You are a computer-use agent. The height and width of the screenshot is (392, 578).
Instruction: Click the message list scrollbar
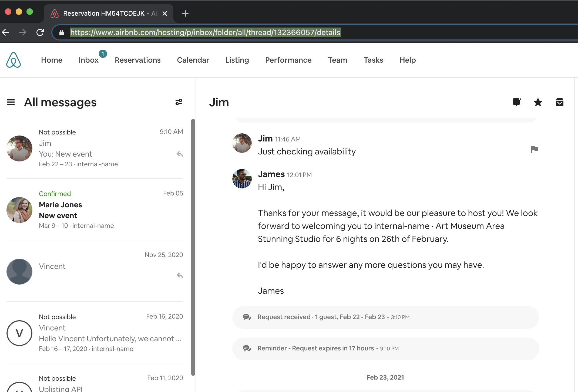pyautogui.click(x=193, y=247)
